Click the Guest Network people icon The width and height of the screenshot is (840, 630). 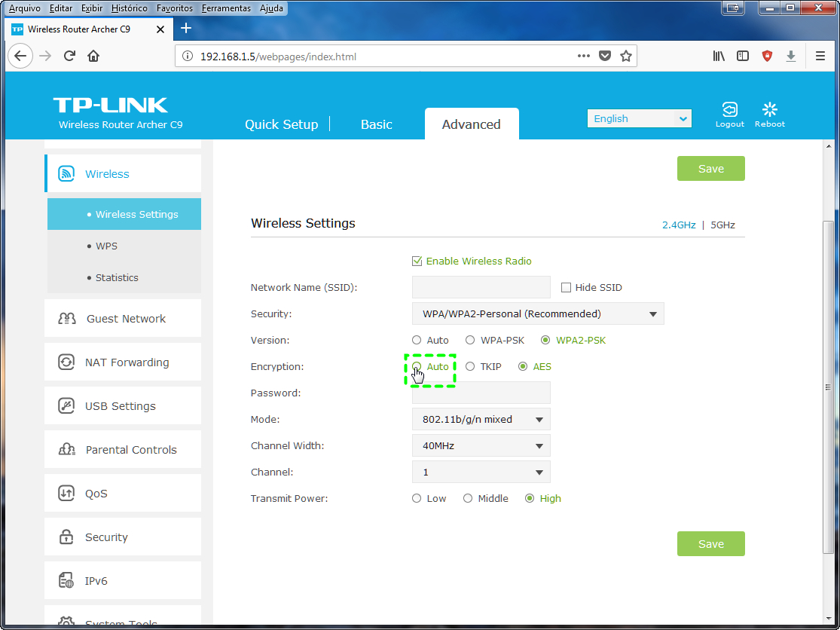67,319
